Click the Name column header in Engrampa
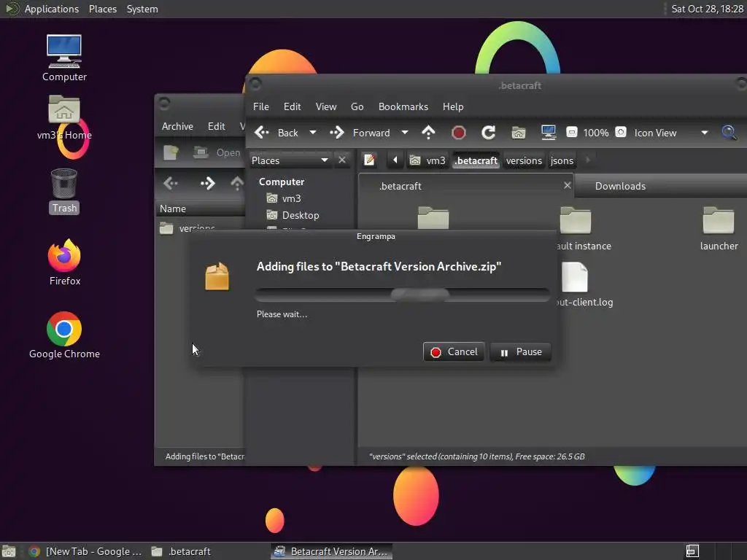Image resolution: width=747 pixels, height=560 pixels. click(200, 209)
